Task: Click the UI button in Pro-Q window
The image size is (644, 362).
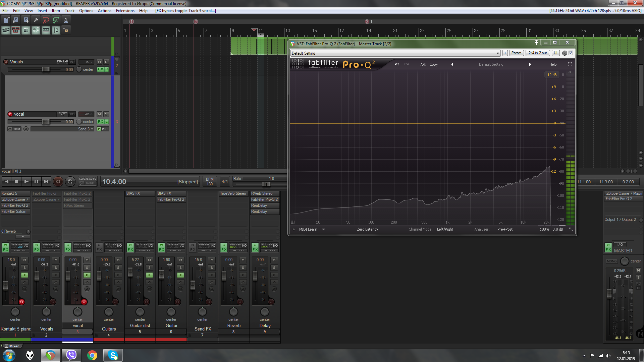Action: click(x=555, y=53)
